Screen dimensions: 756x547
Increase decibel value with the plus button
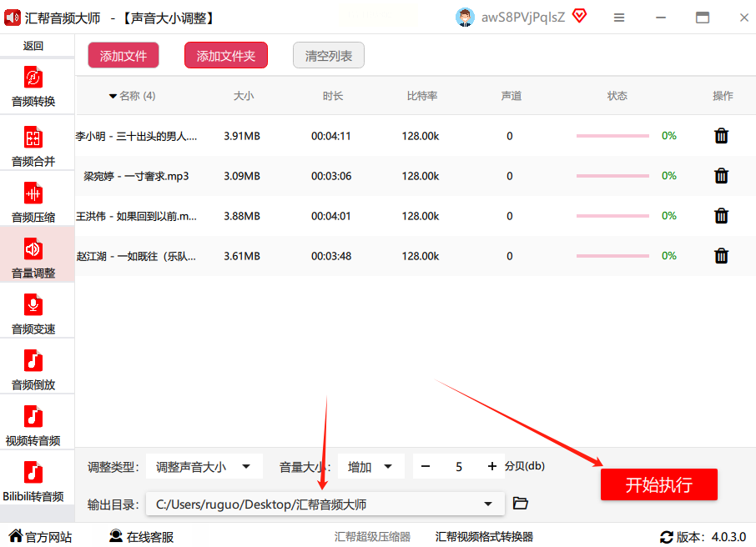click(492, 467)
